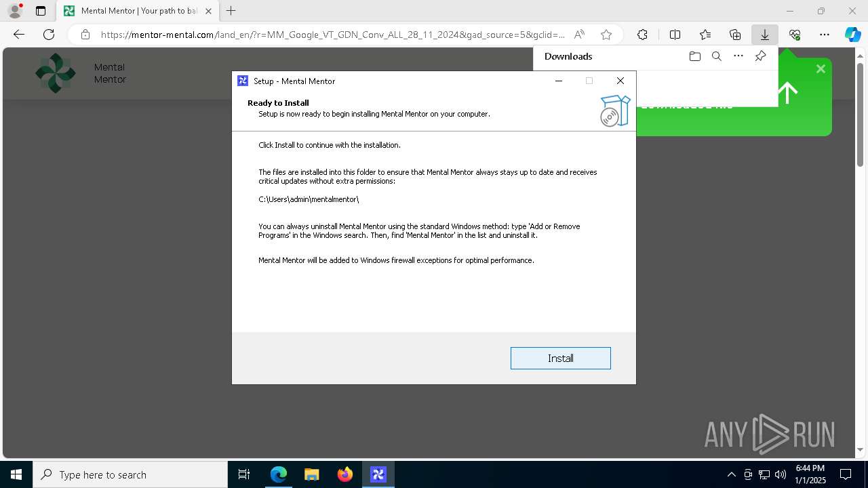
Task: Open more options in Downloads panel
Action: tap(738, 56)
